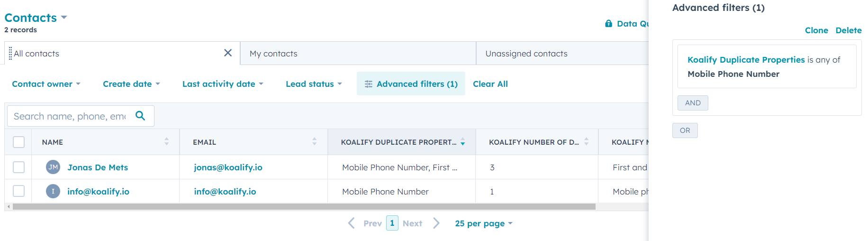The width and height of the screenshot is (868, 241).
Task: Check the Jonas De Mets row checkbox
Action: [x=19, y=167]
